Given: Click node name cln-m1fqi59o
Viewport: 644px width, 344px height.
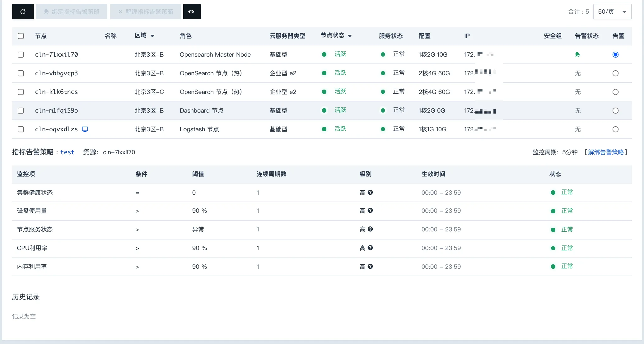Looking at the screenshot, I should pyautogui.click(x=57, y=110).
